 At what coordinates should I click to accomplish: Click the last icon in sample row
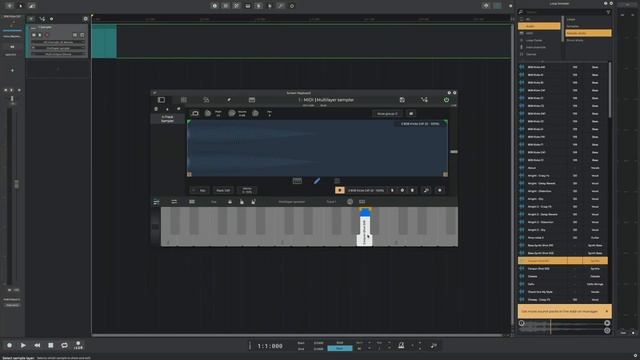(x=440, y=190)
